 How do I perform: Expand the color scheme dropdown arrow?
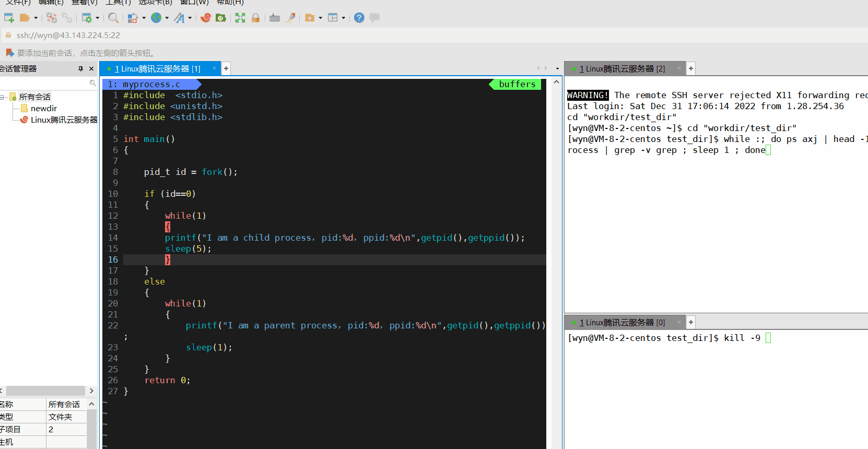(x=144, y=18)
